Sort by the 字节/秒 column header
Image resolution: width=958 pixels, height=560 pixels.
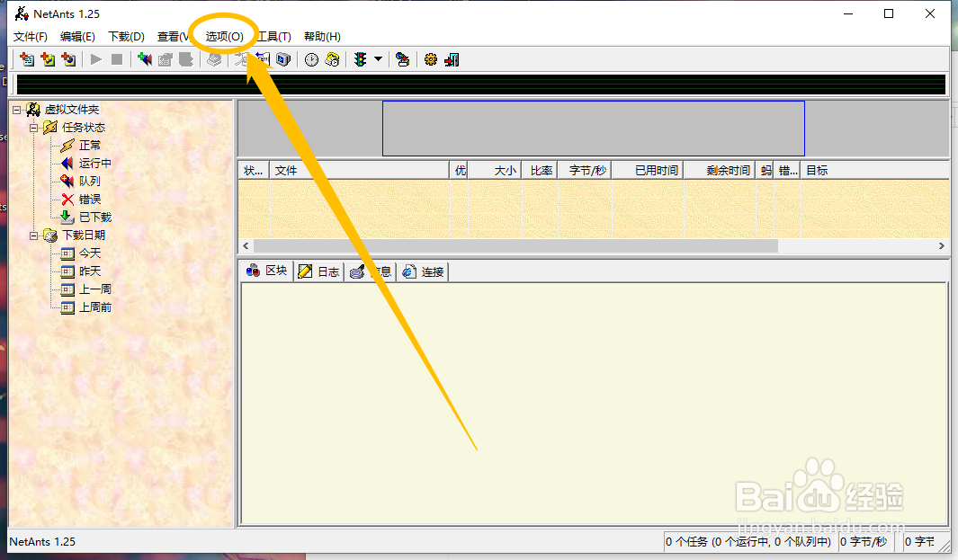click(x=585, y=171)
